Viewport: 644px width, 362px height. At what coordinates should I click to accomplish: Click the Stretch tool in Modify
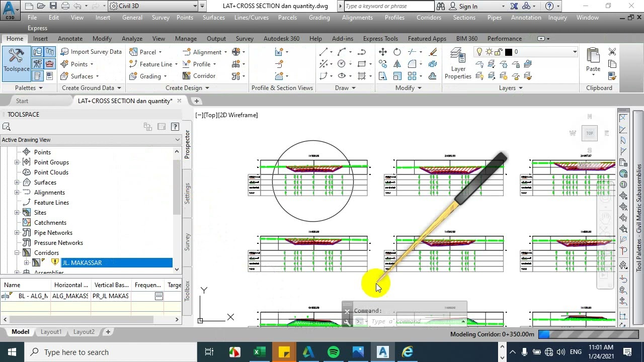[x=383, y=76]
